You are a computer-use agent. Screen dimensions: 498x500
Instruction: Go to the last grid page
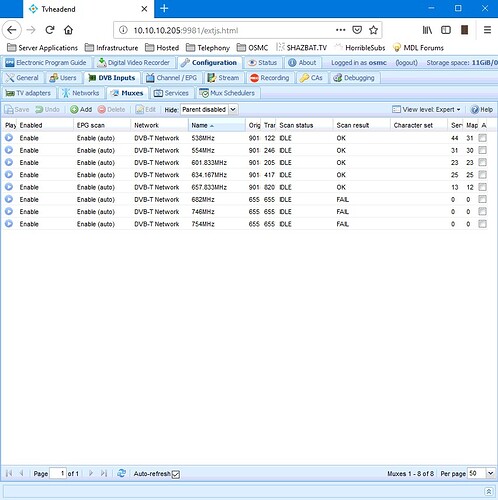pyautogui.click(x=104, y=473)
